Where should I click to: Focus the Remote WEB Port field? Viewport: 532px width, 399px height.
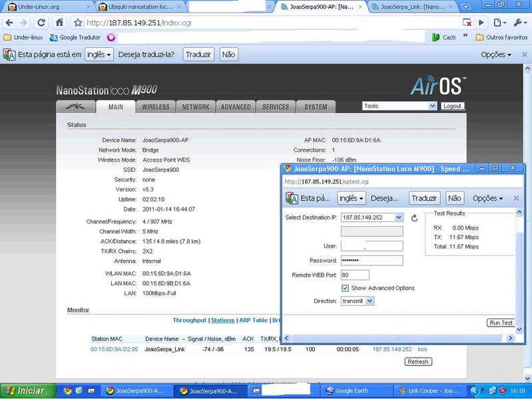pos(355,275)
